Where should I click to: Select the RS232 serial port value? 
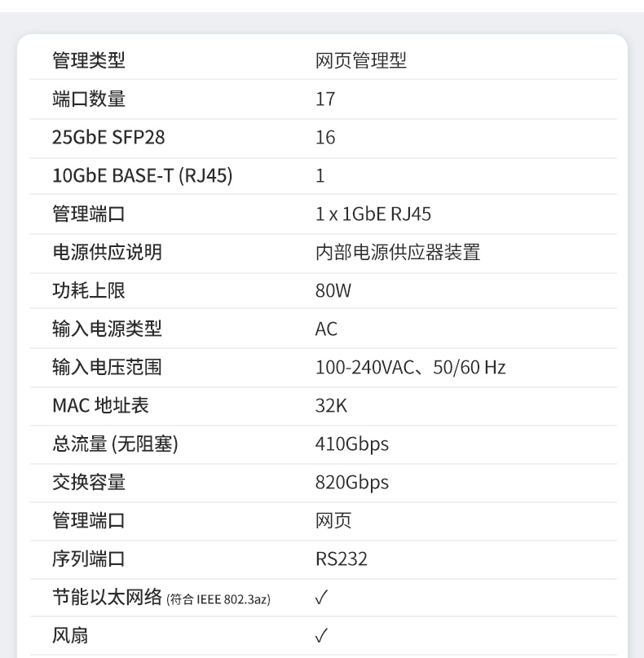click(342, 559)
